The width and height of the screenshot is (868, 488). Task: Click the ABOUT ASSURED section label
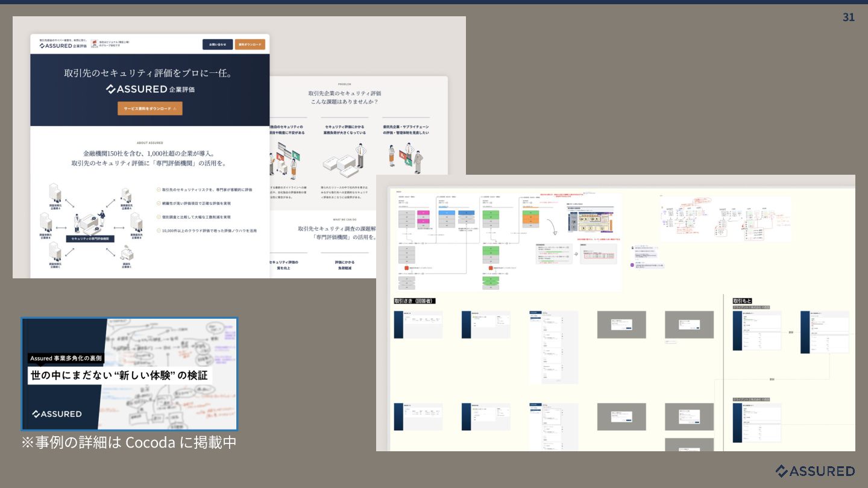click(150, 143)
